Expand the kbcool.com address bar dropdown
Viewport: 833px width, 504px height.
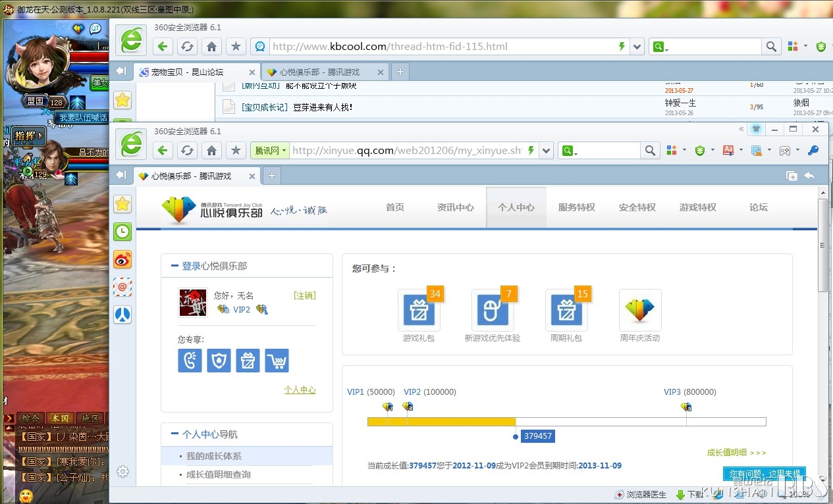637,47
